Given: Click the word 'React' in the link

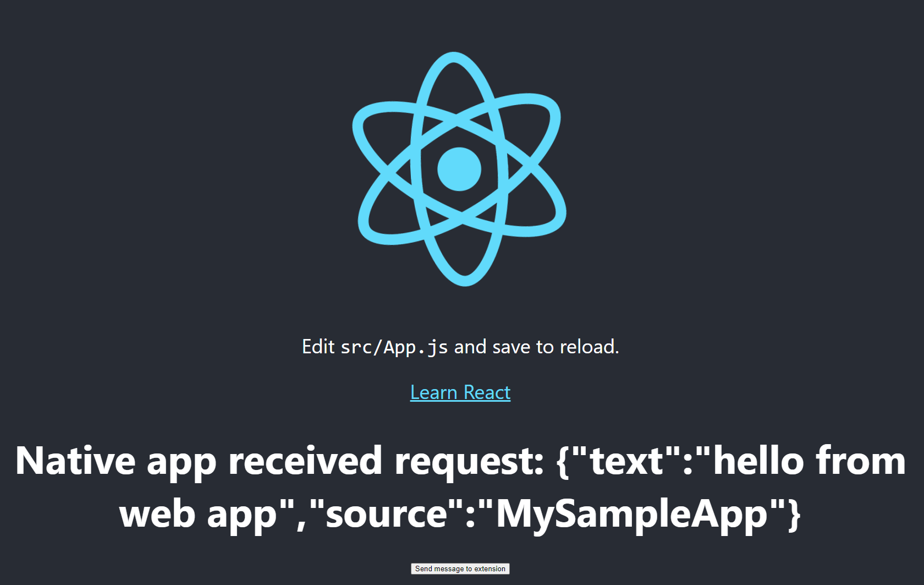Looking at the screenshot, I should click(487, 392).
